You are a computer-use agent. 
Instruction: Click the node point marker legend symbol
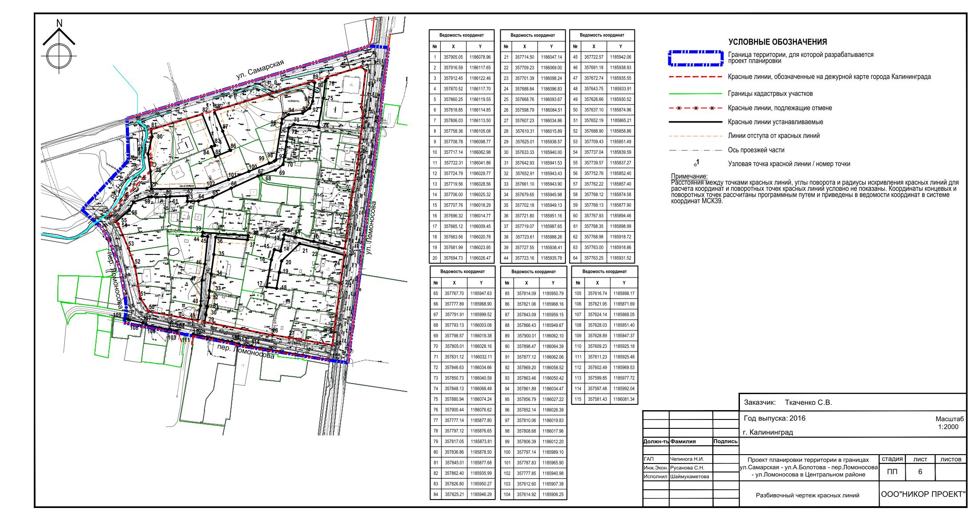tap(696, 164)
